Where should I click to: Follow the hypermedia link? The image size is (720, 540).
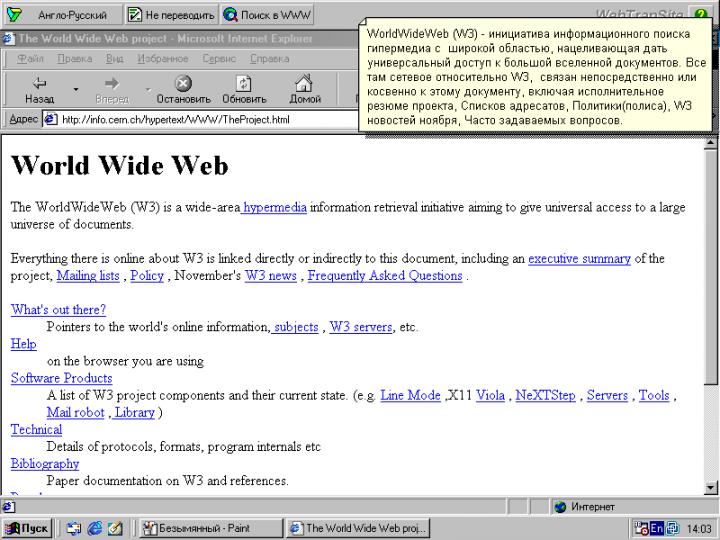click(274, 208)
